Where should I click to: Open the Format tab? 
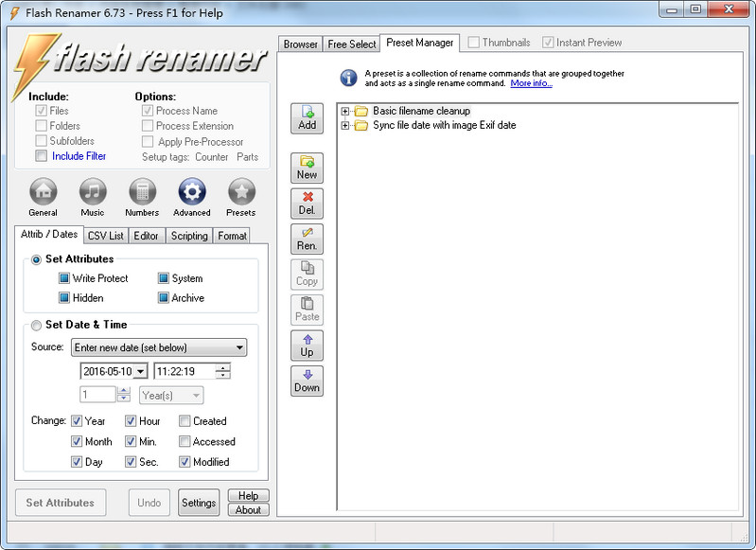point(232,236)
